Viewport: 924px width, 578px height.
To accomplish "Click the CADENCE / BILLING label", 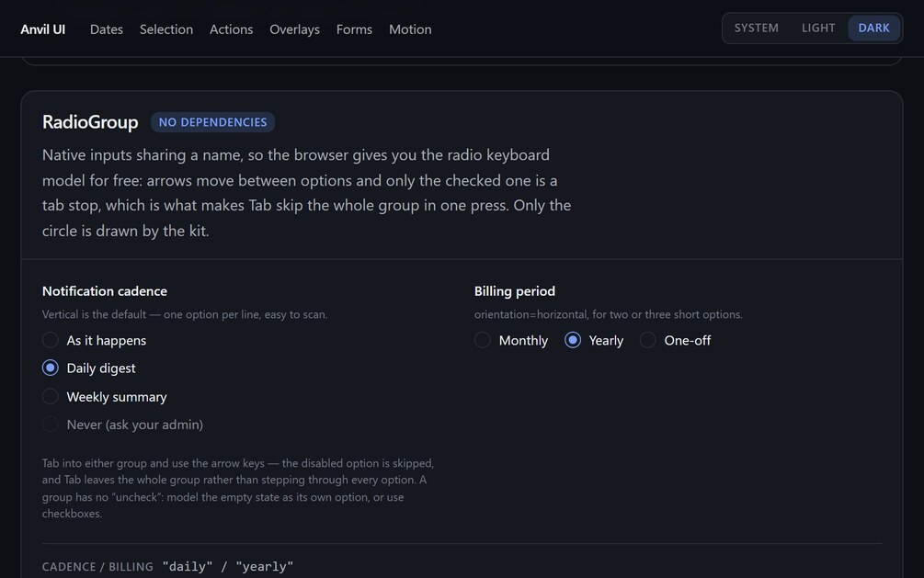I will 97,567.
